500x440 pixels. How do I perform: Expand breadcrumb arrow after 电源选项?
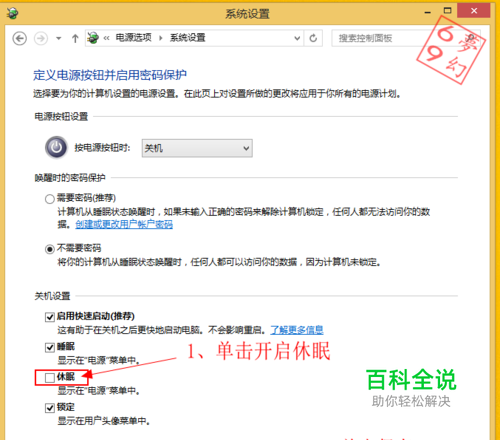161,38
